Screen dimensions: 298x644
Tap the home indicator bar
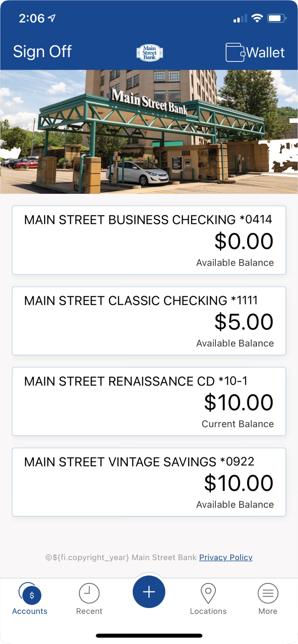click(x=149, y=635)
